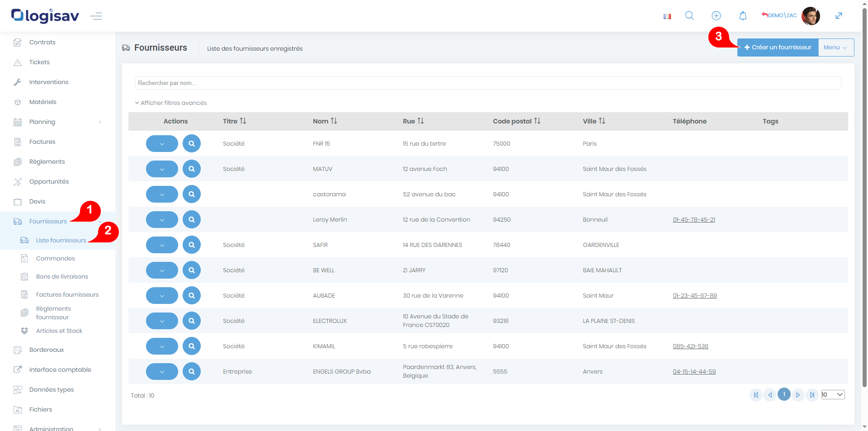This screenshot has height=431, width=868.
Task: Open actions dropdown for BE WELL row
Action: (x=162, y=270)
